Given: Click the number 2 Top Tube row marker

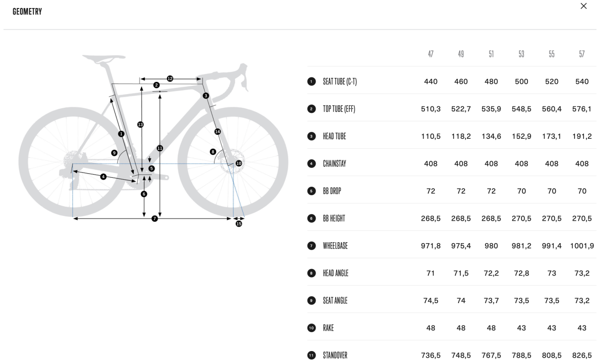Looking at the screenshot, I should click(311, 109).
